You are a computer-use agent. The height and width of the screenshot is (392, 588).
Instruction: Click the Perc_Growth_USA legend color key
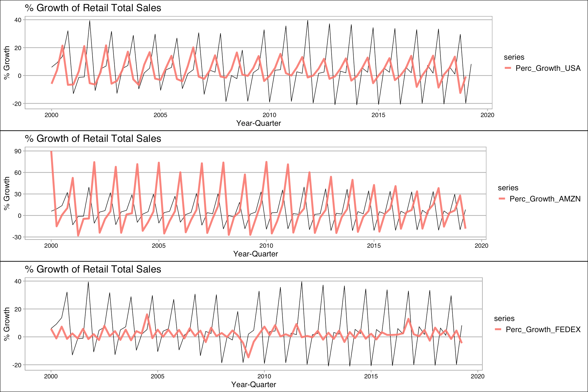pos(508,68)
